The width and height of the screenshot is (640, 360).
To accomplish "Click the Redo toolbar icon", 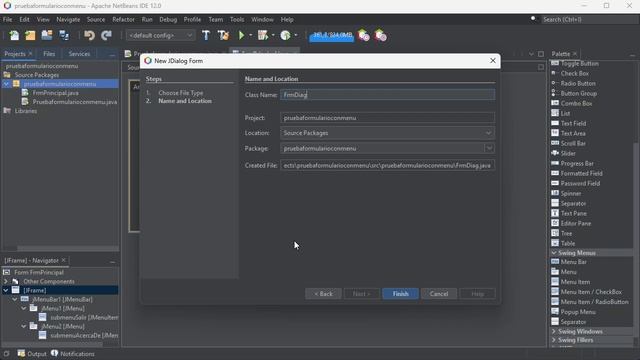I will click(106, 36).
